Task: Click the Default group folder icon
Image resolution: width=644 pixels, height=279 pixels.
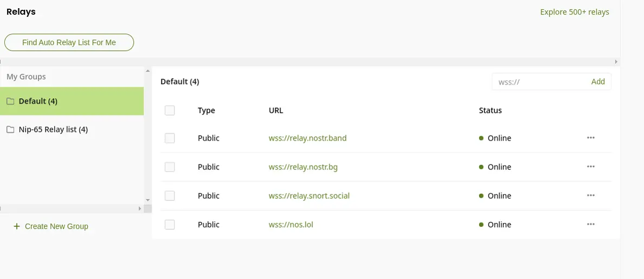Action: click(10, 102)
